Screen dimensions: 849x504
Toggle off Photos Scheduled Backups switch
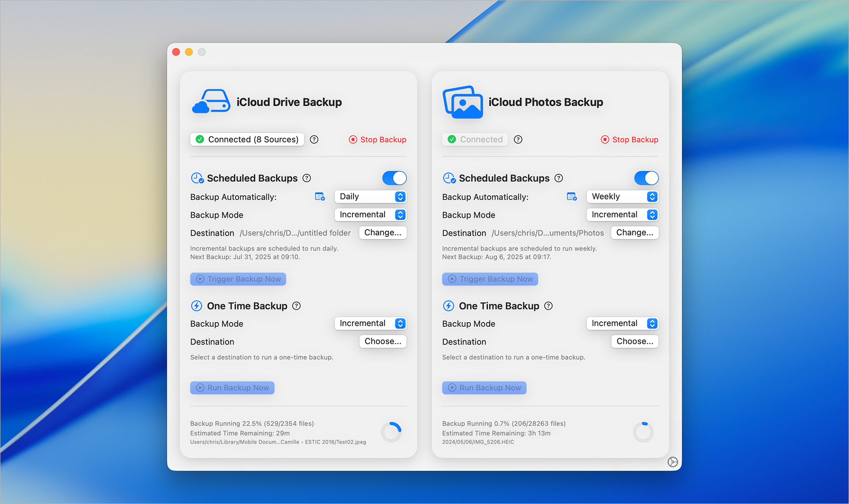click(x=646, y=178)
